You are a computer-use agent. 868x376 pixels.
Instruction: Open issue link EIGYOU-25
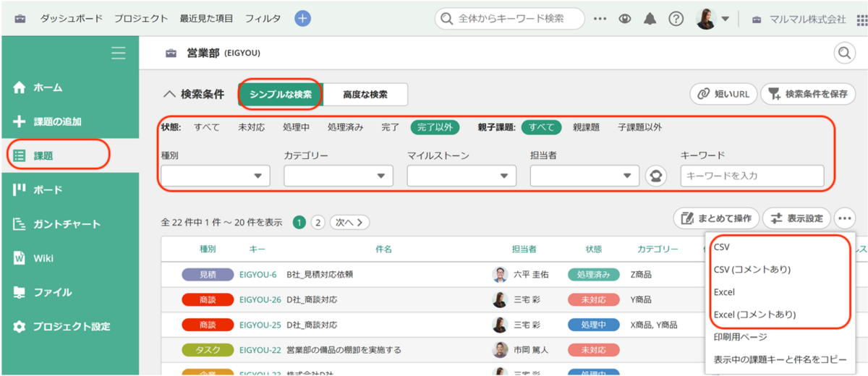260,325
